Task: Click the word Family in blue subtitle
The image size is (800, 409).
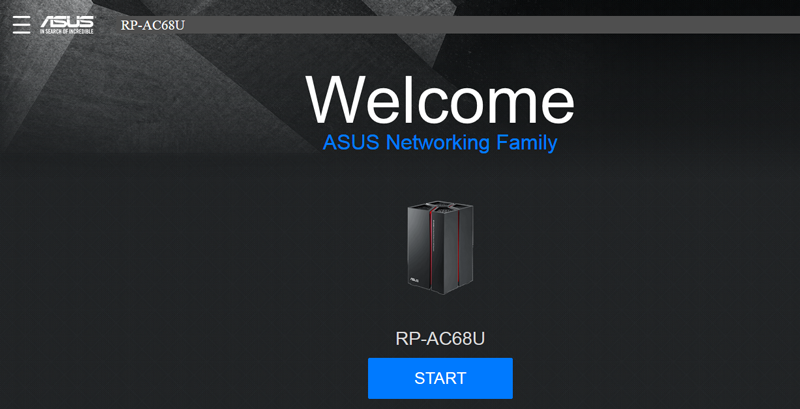Action: pos(527,143)
